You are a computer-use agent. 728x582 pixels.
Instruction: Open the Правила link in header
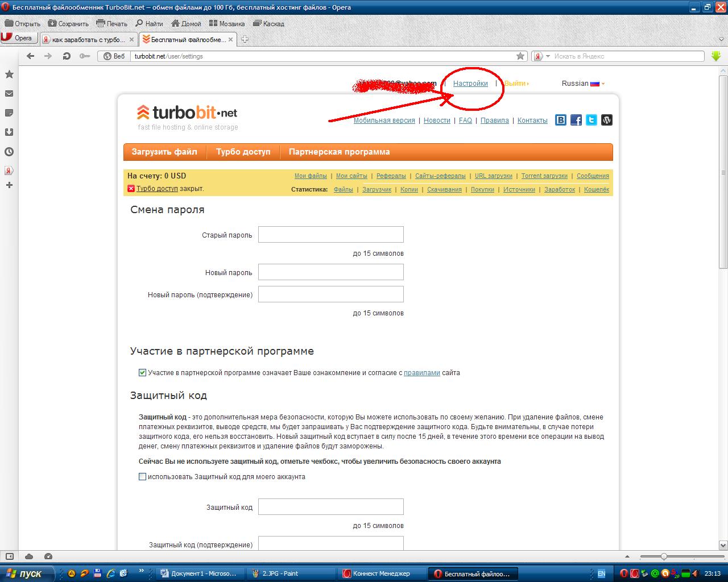click(495, 120)
